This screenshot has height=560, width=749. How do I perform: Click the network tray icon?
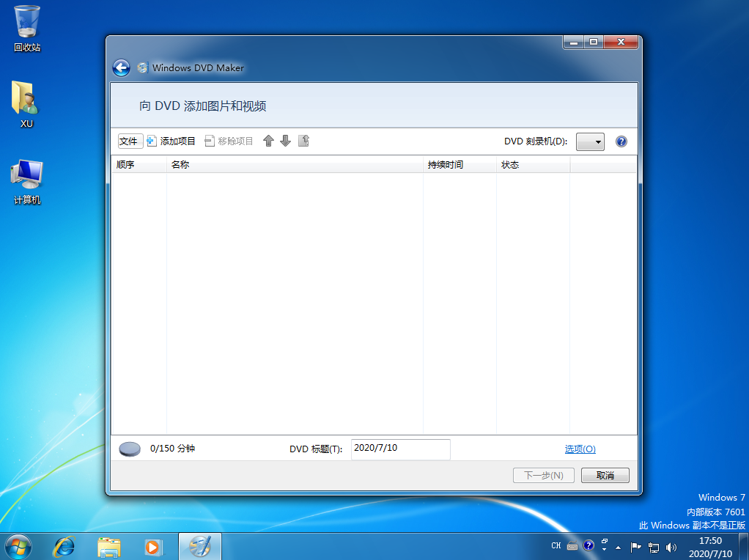point(654,548)
